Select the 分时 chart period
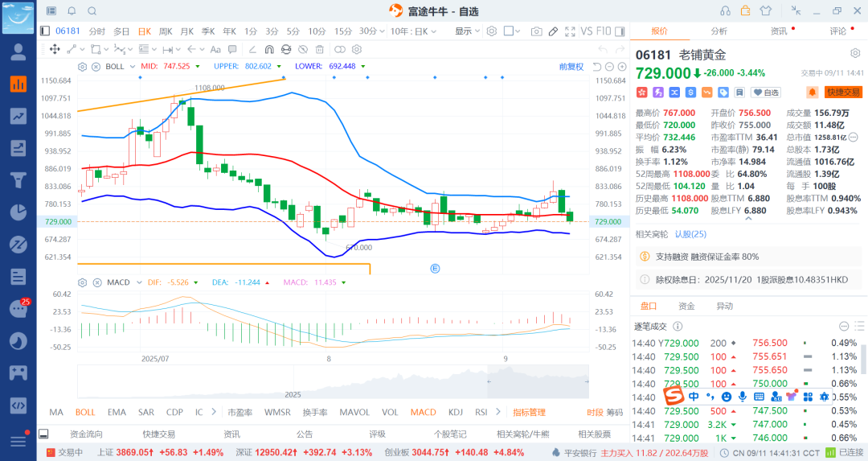Image resolution: width=868 pixels, height=461 pixels. (x=97, y=31)
